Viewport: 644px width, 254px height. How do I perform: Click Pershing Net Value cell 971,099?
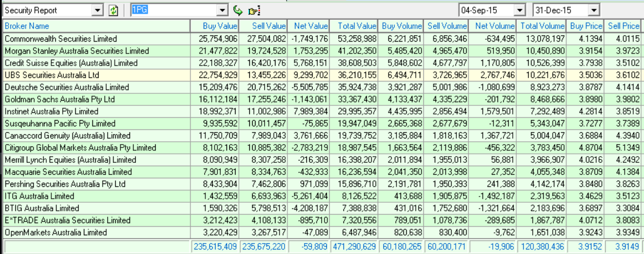307,185
